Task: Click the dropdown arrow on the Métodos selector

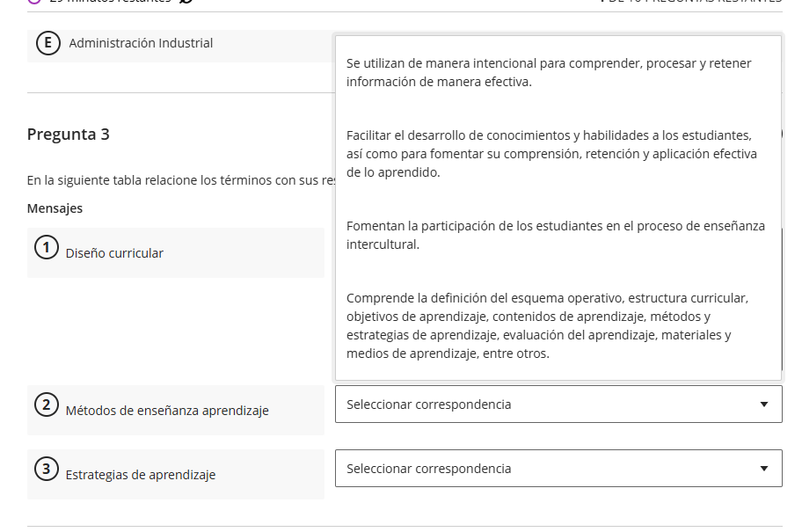Action: [x=765, y=404]
